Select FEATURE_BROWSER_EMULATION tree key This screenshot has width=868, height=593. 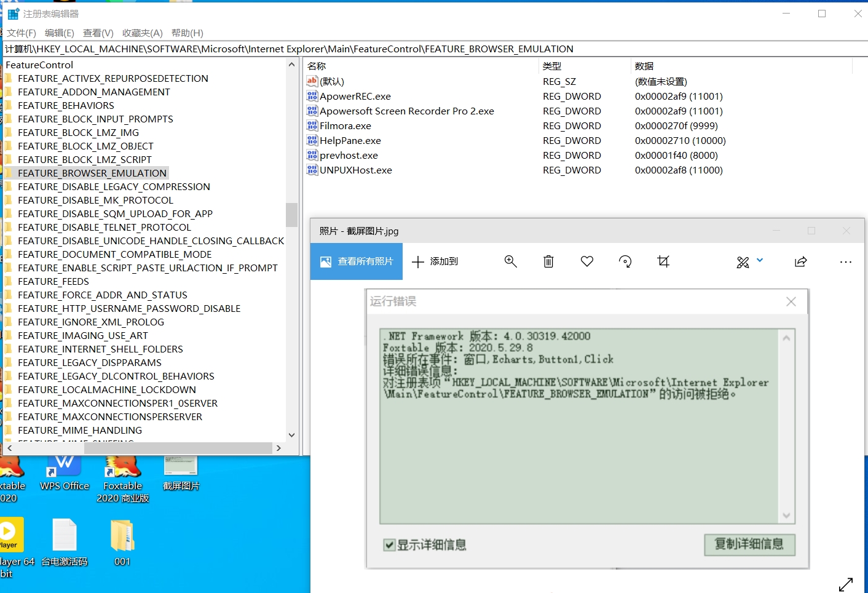(92, 173)
